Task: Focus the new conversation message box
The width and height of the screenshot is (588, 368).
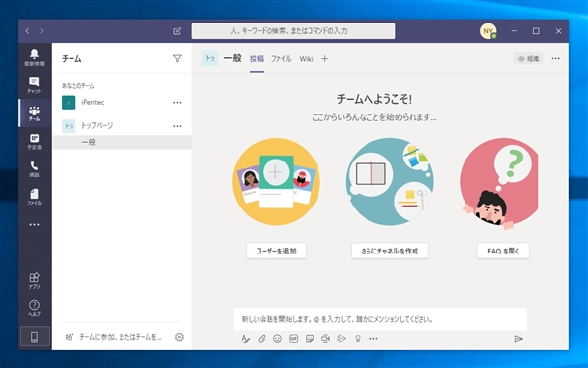Action: pyautogui.click(x=380, y=319)
